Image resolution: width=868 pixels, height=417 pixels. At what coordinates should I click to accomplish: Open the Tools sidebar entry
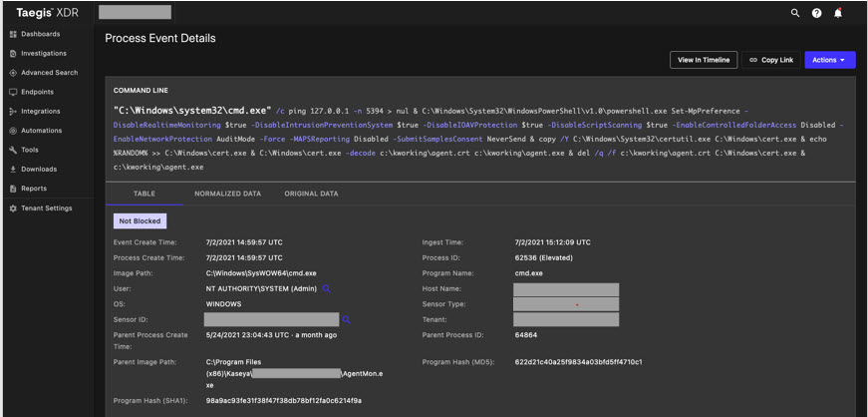point(29,150)
